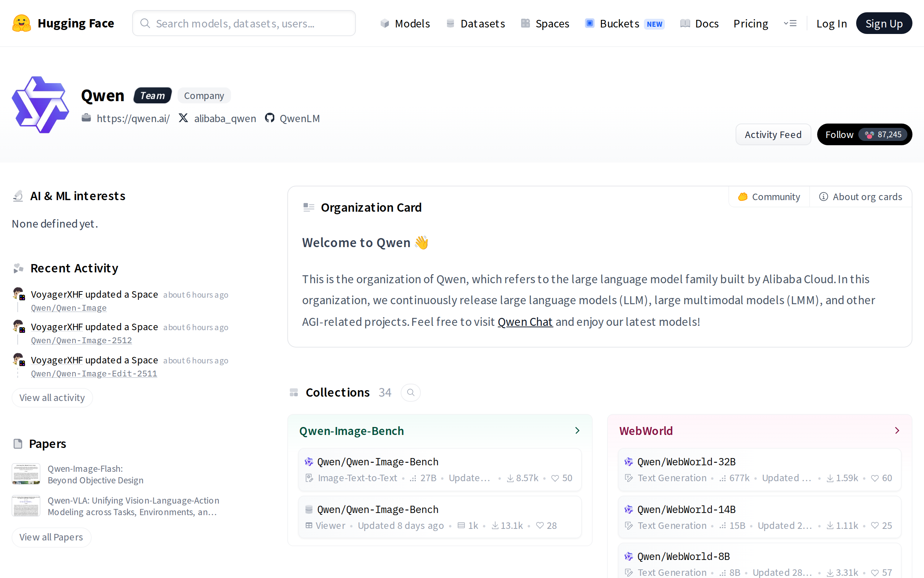
Task: Click heart icon on Qwen-Image-Bench model showing 50
Action: (x=555, y=478)
